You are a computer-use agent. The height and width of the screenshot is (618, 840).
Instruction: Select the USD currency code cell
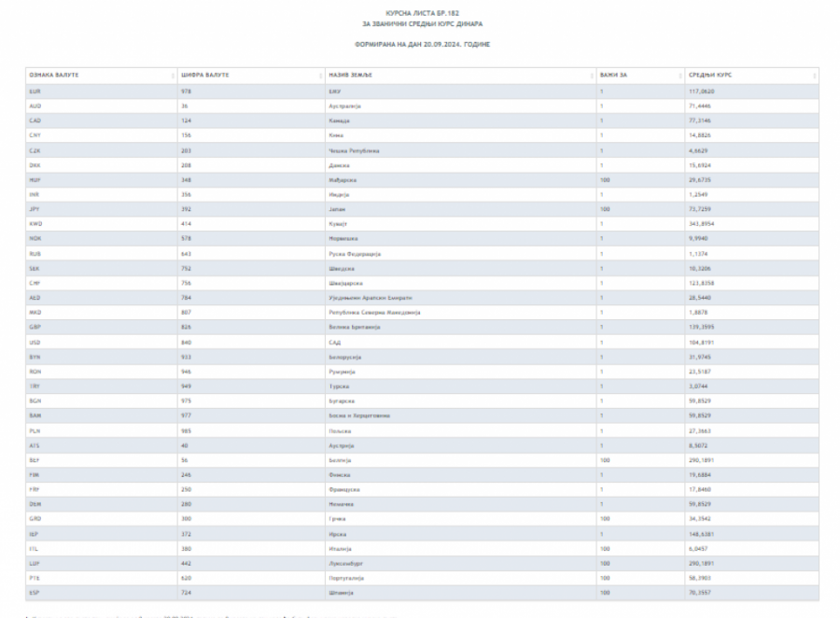point(35,343)
